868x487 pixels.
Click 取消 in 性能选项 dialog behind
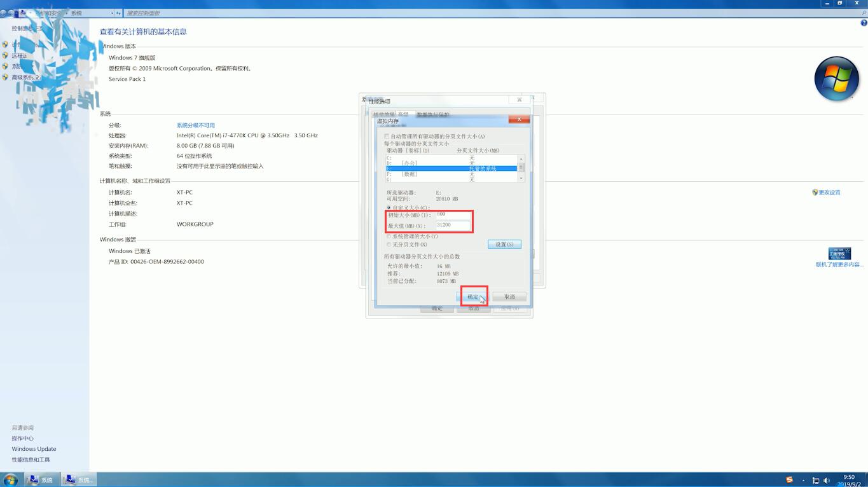tap(474, 308)
